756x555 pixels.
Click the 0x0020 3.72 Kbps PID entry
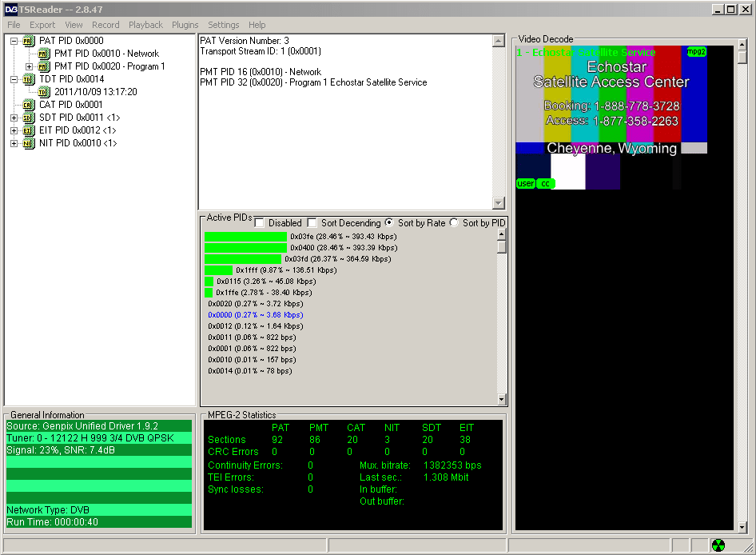[256, 304]
